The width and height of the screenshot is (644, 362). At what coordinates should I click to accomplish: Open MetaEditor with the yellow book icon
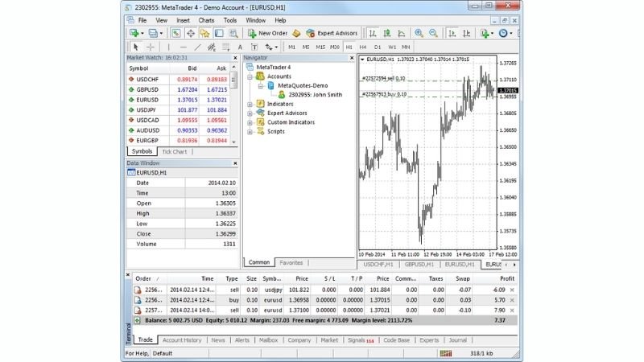coord(296,33)
